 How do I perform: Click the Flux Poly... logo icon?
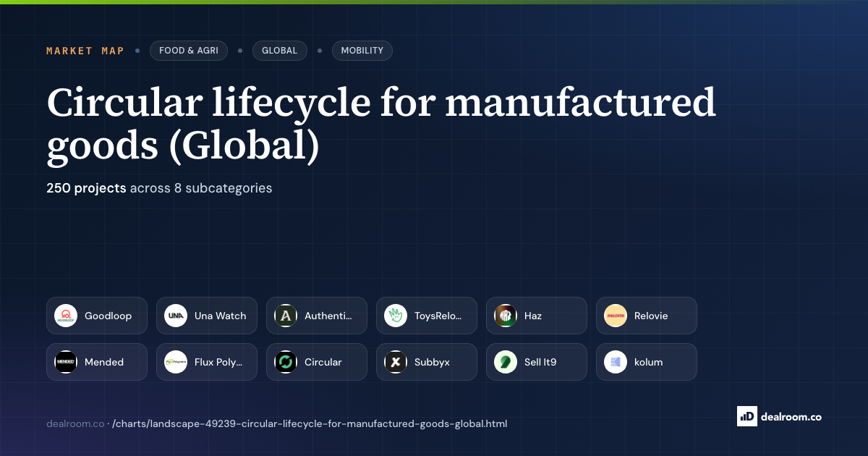click(176, 362)
